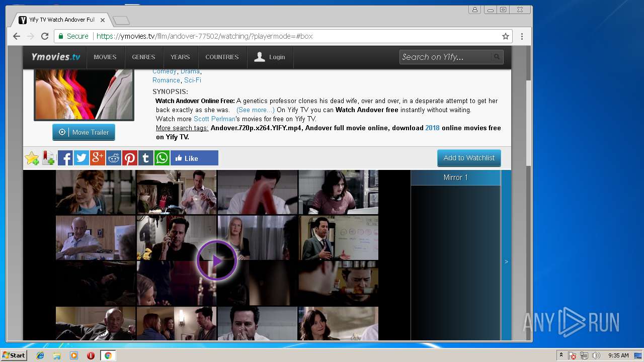644x362 pixels.
Task: Play the Andover movie
Action: click(x=217, y=260)
